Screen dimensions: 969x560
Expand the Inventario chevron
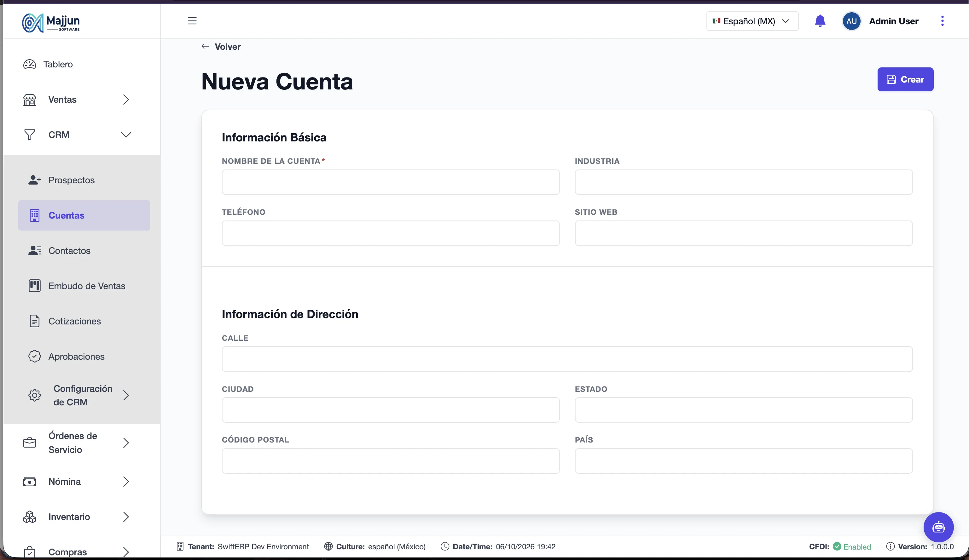point(126,517)
